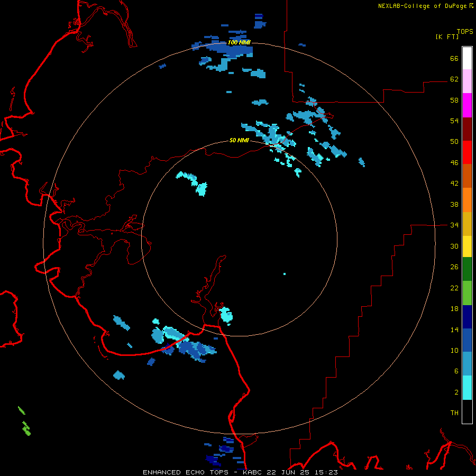476x476 pixels.
Task: Click the white color segment of the legend
Action: click(x=467, y=58)
